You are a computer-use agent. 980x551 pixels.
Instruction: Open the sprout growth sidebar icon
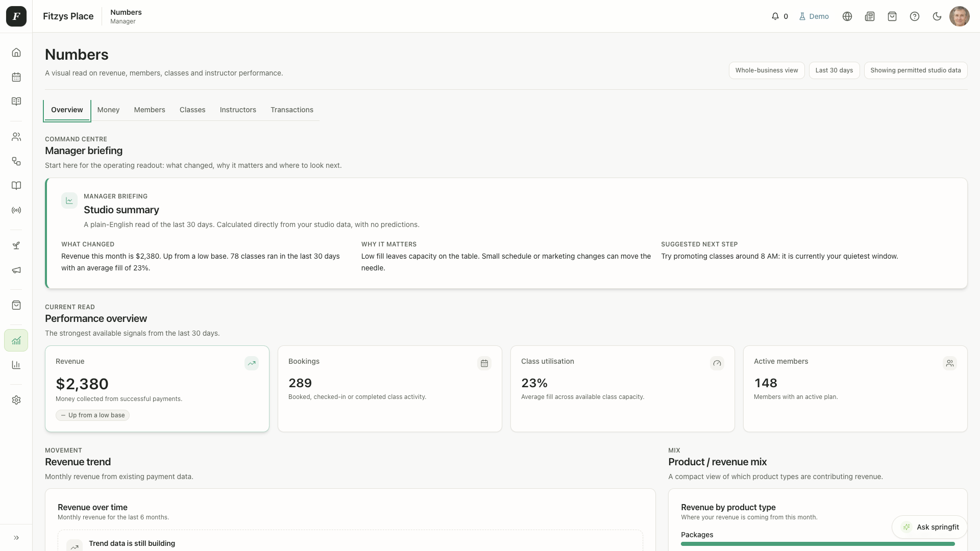pos(16,246)
